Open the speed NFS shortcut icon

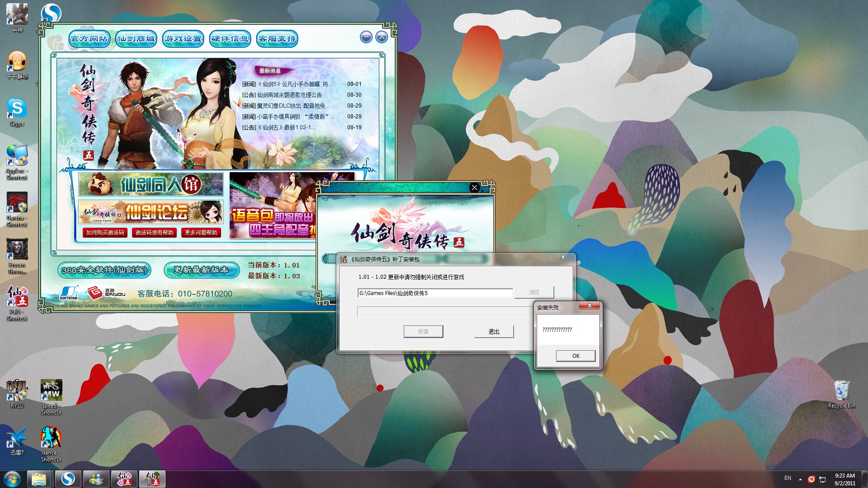(51, 391)
